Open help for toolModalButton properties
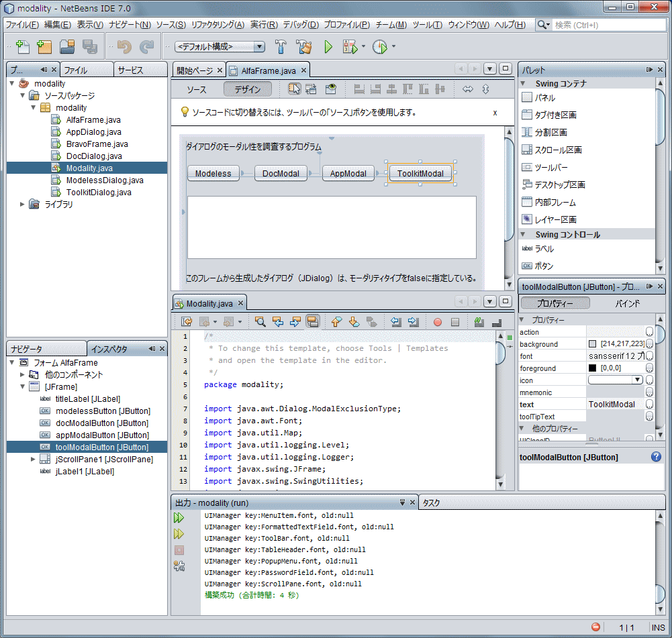672x638 pixels. click(x=656, y=456)
